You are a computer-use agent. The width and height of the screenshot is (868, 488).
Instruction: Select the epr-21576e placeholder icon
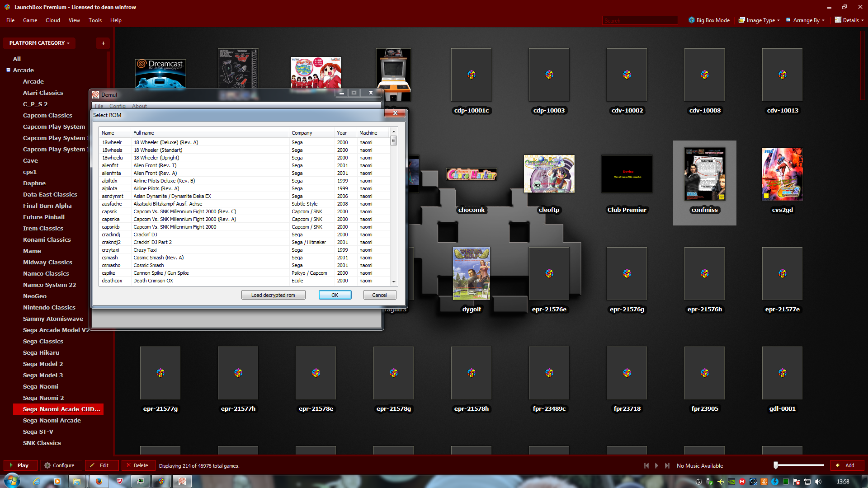pyautogui.click(x=549, y=273)
